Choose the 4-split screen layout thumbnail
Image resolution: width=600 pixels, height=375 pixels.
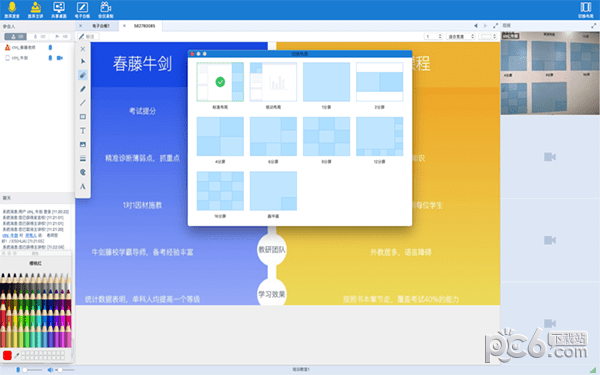click(x=220, y=137)
